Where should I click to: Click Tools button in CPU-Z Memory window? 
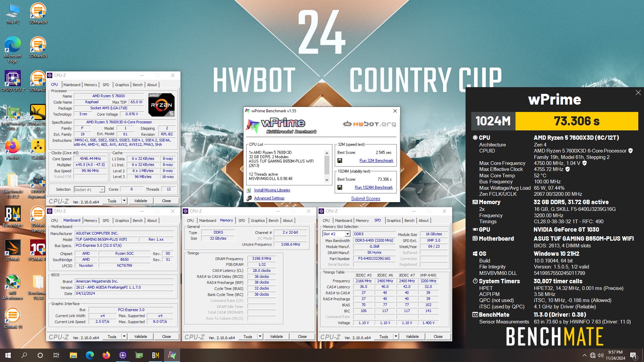coord(248,337)
